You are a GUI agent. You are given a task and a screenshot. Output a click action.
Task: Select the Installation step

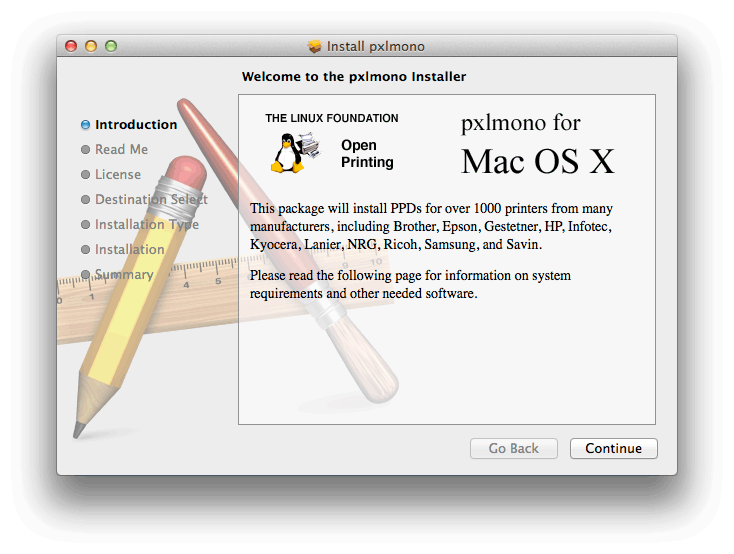point(130,249)
